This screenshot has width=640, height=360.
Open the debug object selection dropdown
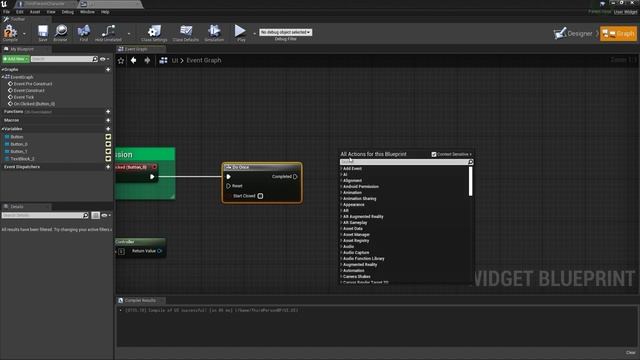coord(285,32)
